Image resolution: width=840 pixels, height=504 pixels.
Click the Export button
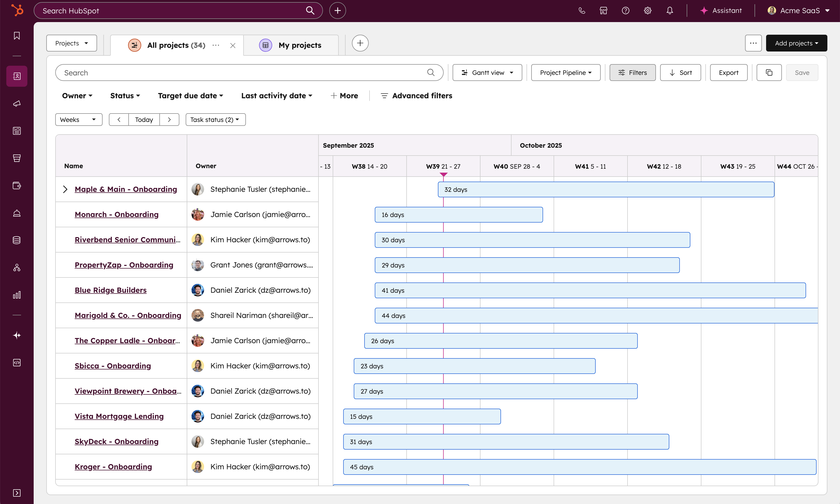[728, 73]
